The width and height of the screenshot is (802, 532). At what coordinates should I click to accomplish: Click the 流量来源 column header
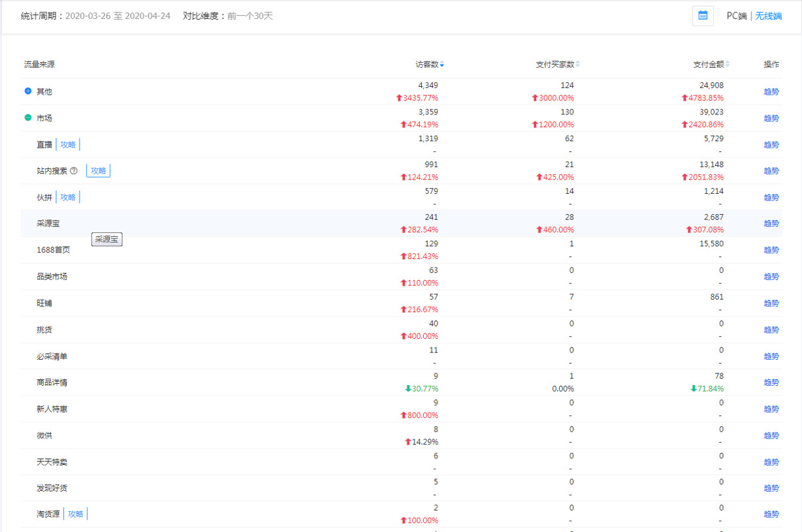[x=39, y=65]
